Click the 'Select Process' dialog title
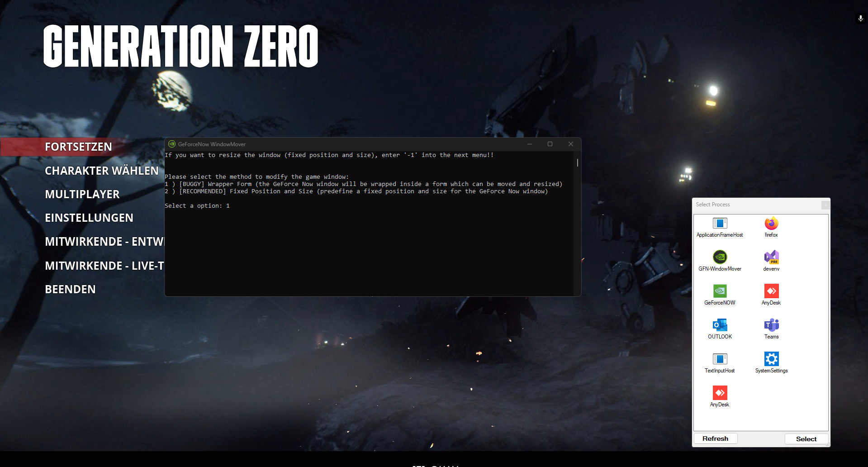 713,205
